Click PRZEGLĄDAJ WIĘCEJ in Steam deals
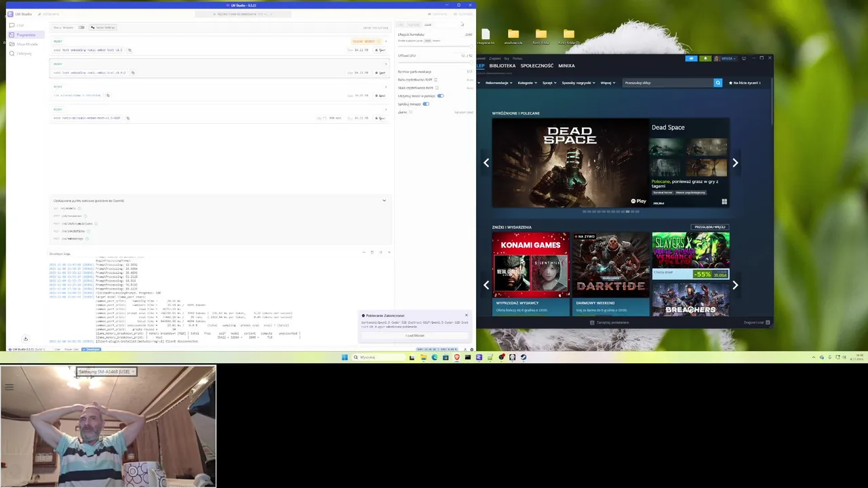 point(710,227)
